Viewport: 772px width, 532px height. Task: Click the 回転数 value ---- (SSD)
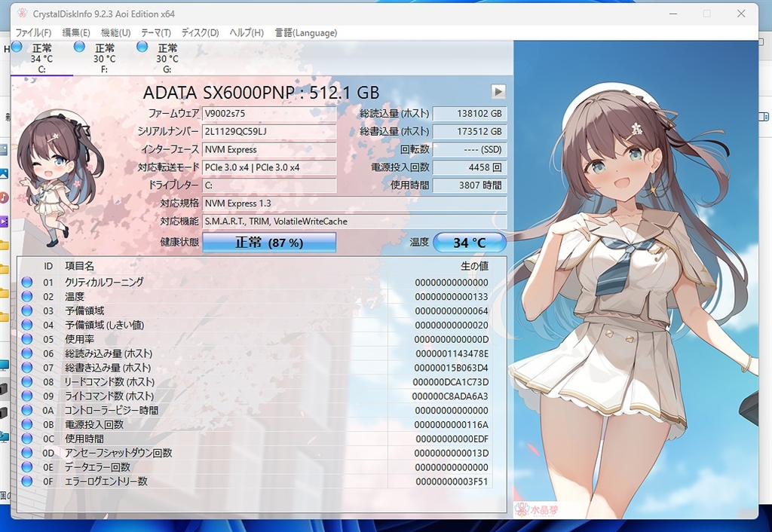[x=469, y=150]
